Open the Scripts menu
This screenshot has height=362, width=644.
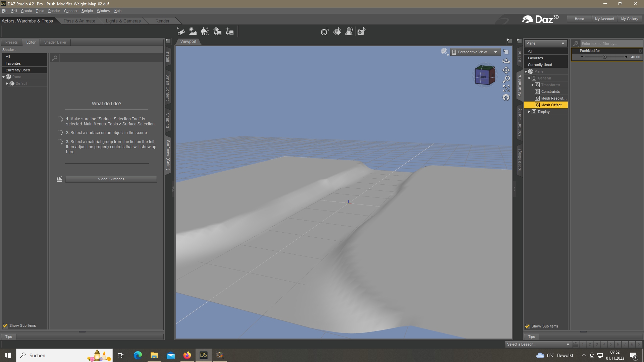[x=87, y=11]
